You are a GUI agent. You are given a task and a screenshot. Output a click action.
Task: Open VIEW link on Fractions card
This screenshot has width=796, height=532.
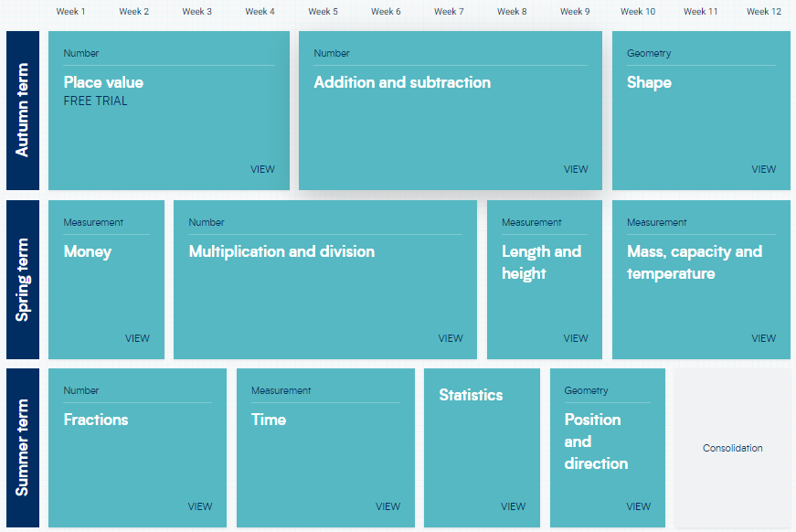coord(200,506)
